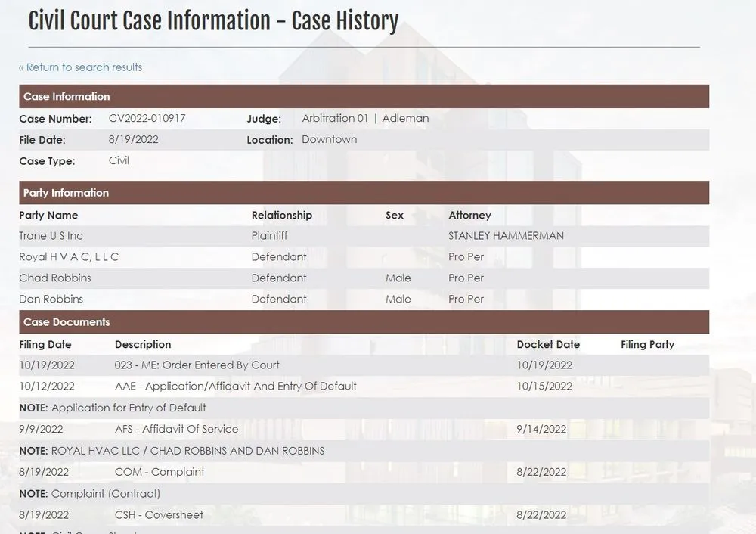Open the Application/Affidavit And Entry Of Default document
The image size is (756, 534).
point(235,387)
